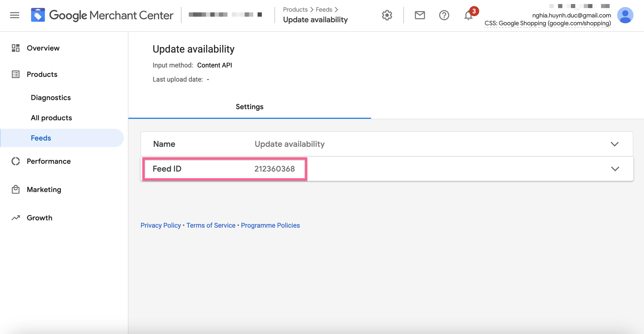Open the help question mark icon
This screenshot has height=334, width=644.
pyautogui.click(x=444, y=15)
